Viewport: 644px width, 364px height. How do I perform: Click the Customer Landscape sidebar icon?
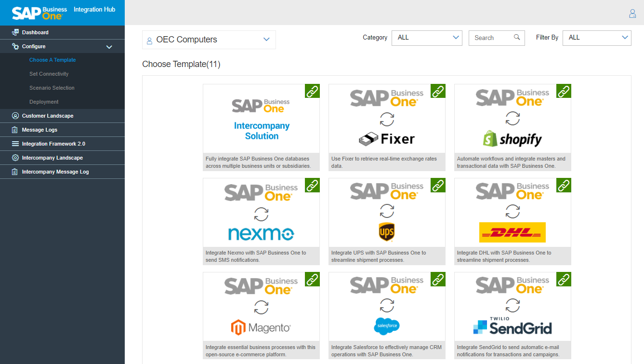[15, 116]
